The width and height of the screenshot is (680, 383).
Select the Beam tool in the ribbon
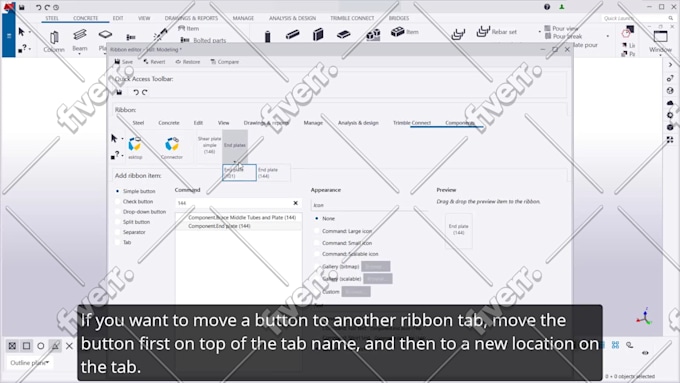pyautogui.click(x=80, y=40)
